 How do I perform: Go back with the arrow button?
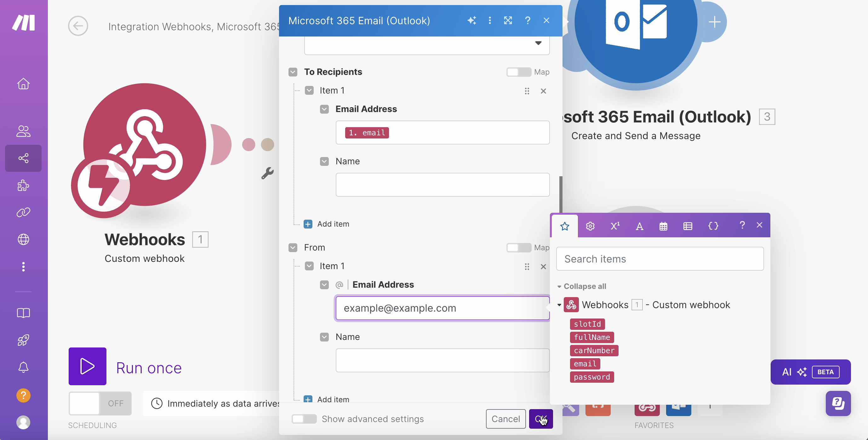click(78, 26)
